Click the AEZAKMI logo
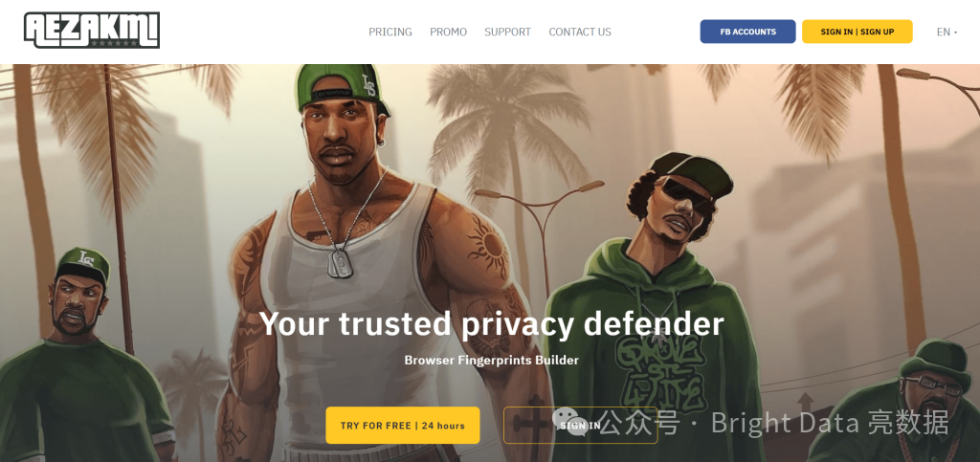Viewport: 980px width, 462px height. click(x=92, y=30)
